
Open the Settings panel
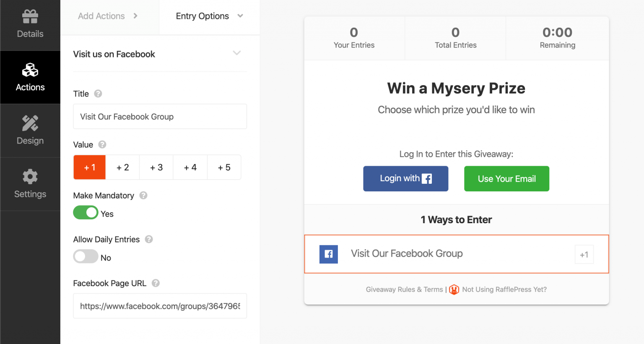pos(30,184)
